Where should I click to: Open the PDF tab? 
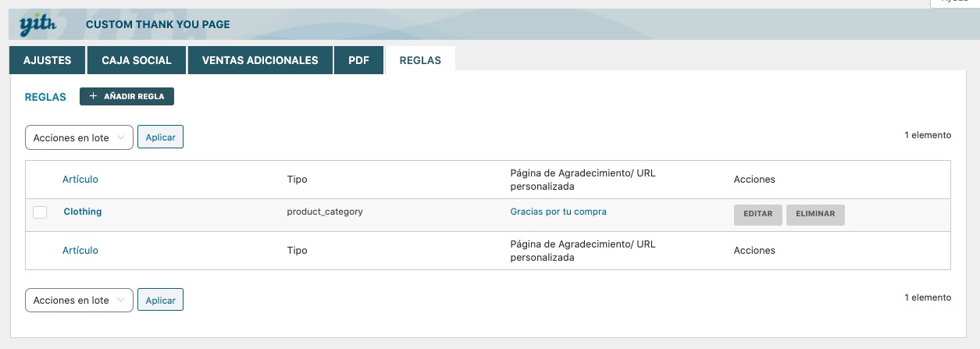pos(359,60)
